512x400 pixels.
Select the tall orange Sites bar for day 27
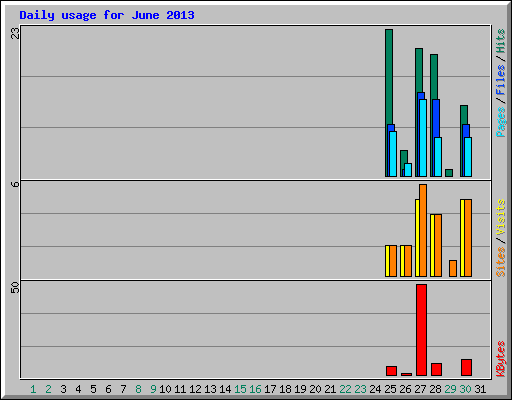[423, 230]
